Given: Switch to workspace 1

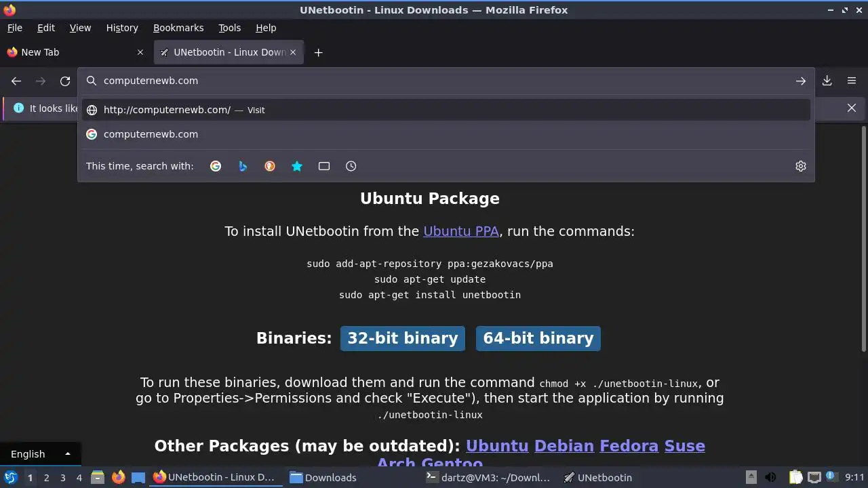Looking at the screenshot, I should [x=30, y=477].
